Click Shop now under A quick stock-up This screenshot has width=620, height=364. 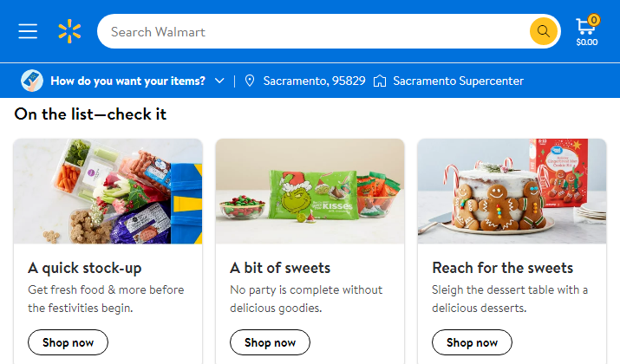tap(69, 342)
